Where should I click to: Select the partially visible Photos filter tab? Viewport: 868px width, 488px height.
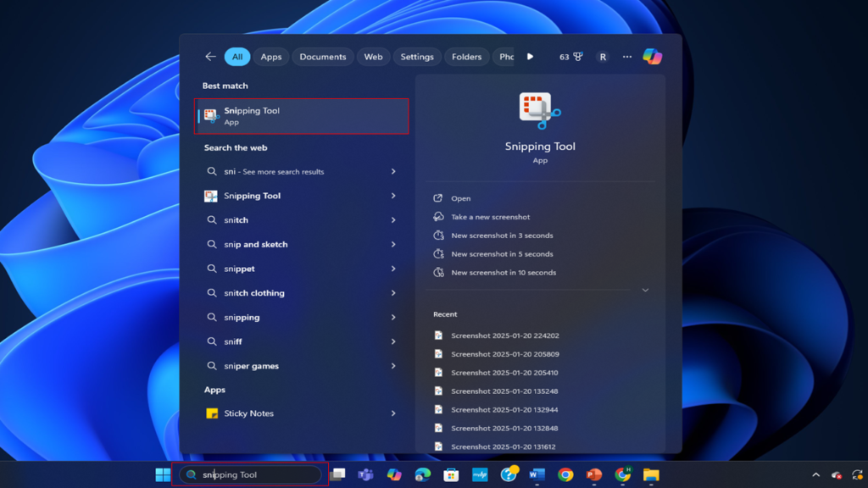(504, 57)
